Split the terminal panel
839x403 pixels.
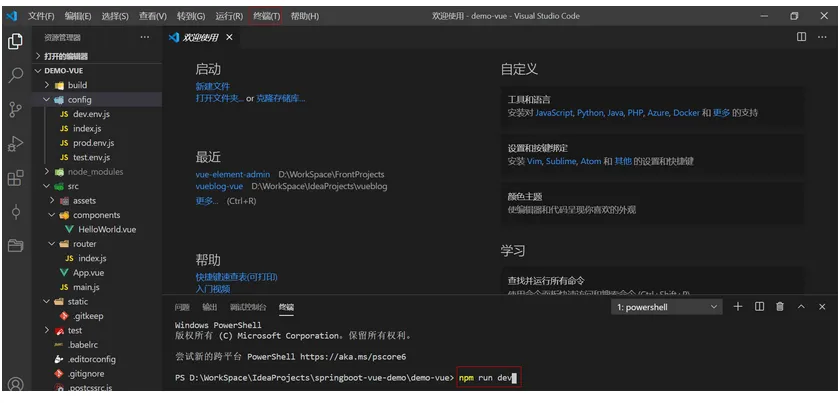[759, 307]
